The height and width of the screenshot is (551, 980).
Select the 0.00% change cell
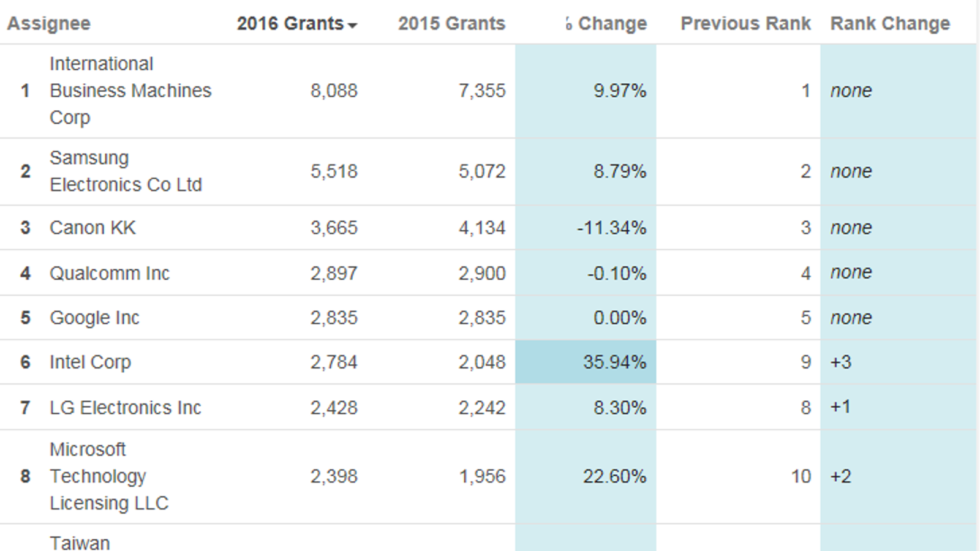click(586, 318)
